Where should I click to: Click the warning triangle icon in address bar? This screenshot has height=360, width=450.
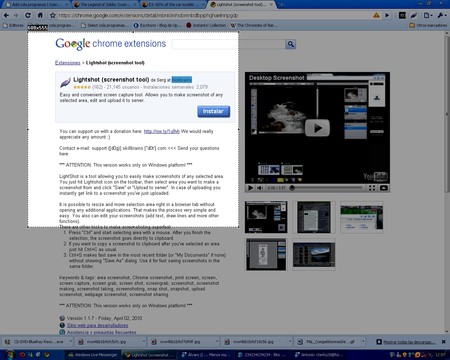coord(376,15)
